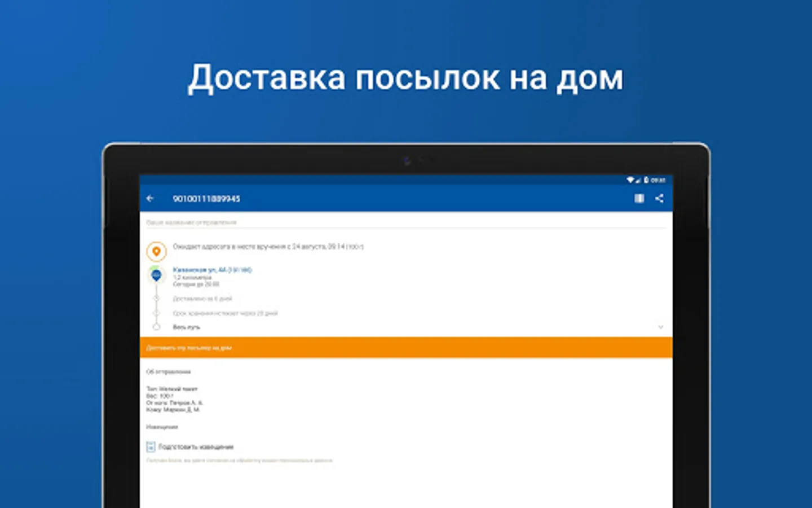Click the shipment name input field
The width and height of the screenshot is (812, 508).
point(406,222)
